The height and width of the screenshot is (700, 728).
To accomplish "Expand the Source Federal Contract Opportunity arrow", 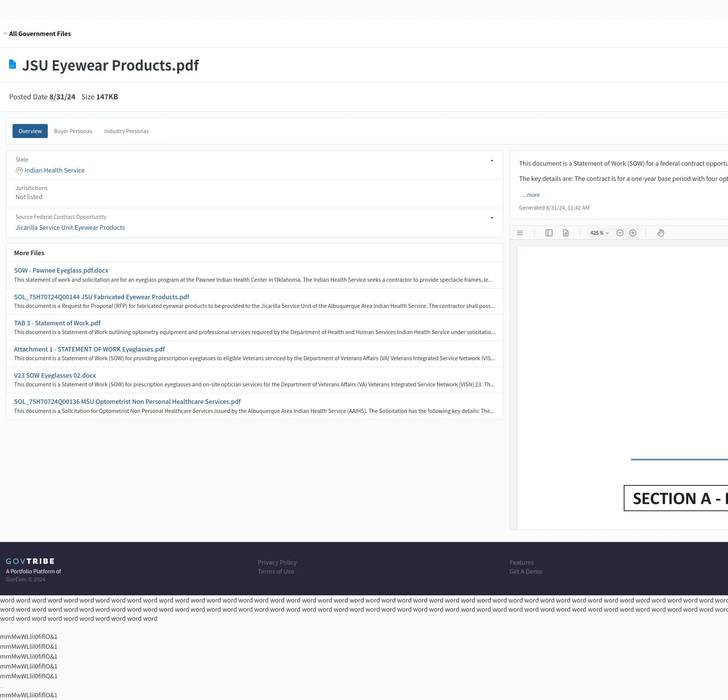I will [492, 218].
